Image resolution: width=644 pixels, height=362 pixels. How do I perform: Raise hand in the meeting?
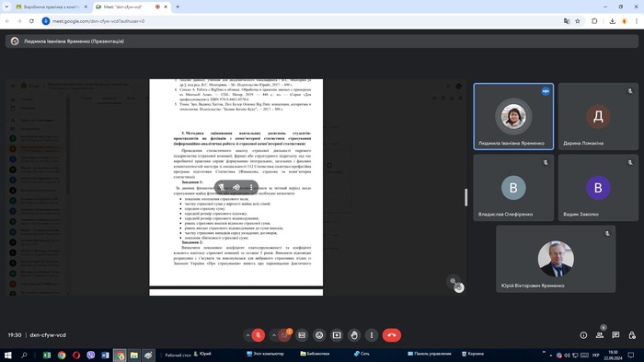click(354, 335)
